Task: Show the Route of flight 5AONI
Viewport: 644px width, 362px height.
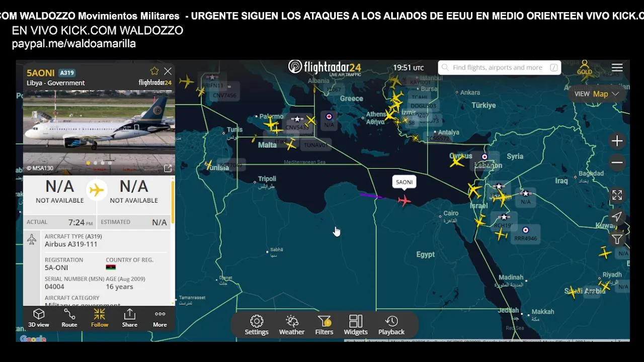Action: [x=69, y=318]
